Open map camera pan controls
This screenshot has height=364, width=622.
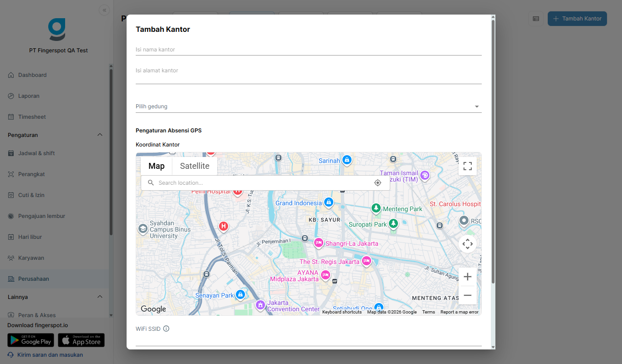(468, 244)
